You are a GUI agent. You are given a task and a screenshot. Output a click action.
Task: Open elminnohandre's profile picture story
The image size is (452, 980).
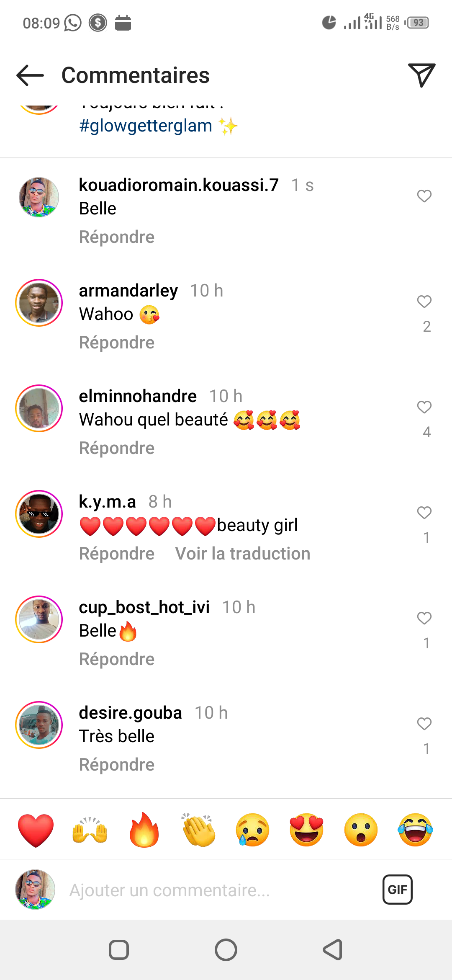[x=39, y=408]
